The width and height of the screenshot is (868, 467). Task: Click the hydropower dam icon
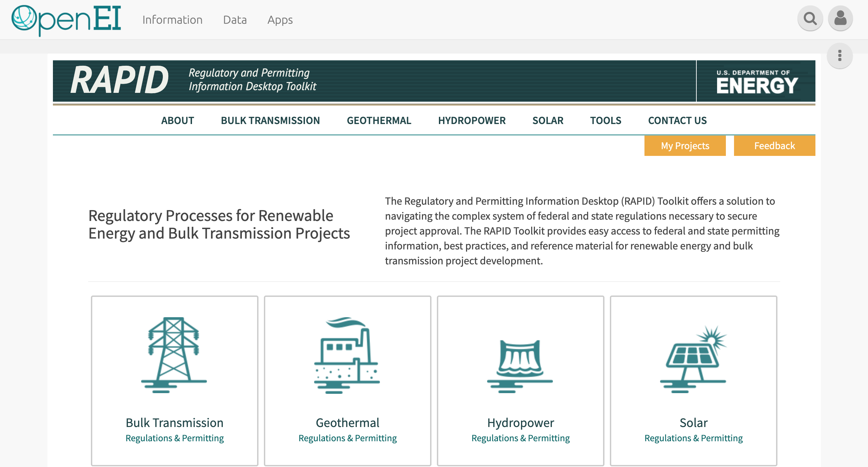tap(520, 366)
